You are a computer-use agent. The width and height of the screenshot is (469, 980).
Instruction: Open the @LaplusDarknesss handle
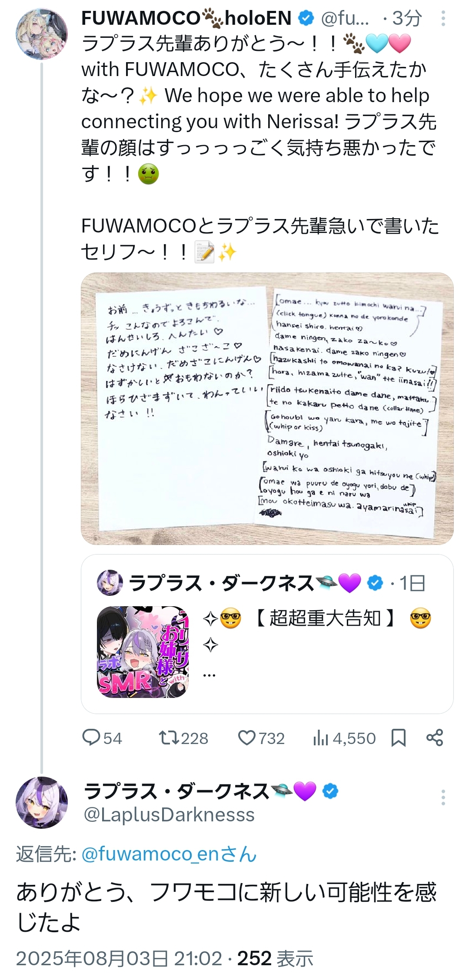(169, 815)
